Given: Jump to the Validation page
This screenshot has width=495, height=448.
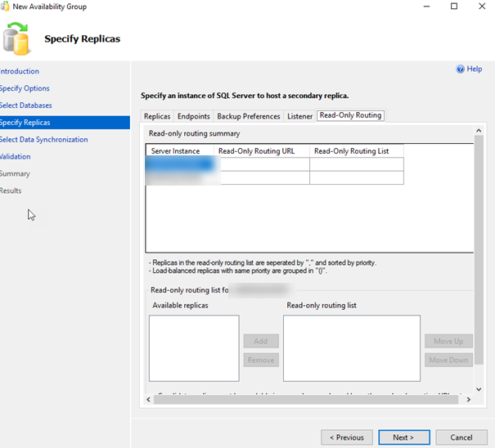Looking at the screenshot, I should pos(16,157).
